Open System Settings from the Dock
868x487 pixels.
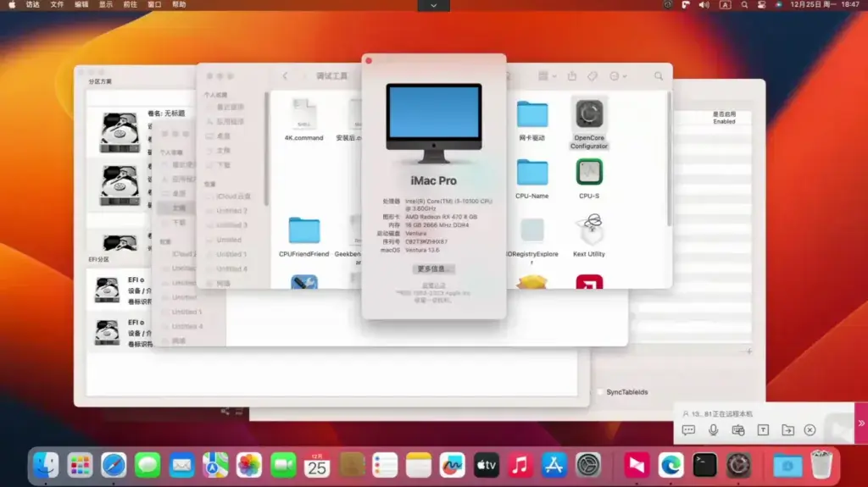(588, 465)
